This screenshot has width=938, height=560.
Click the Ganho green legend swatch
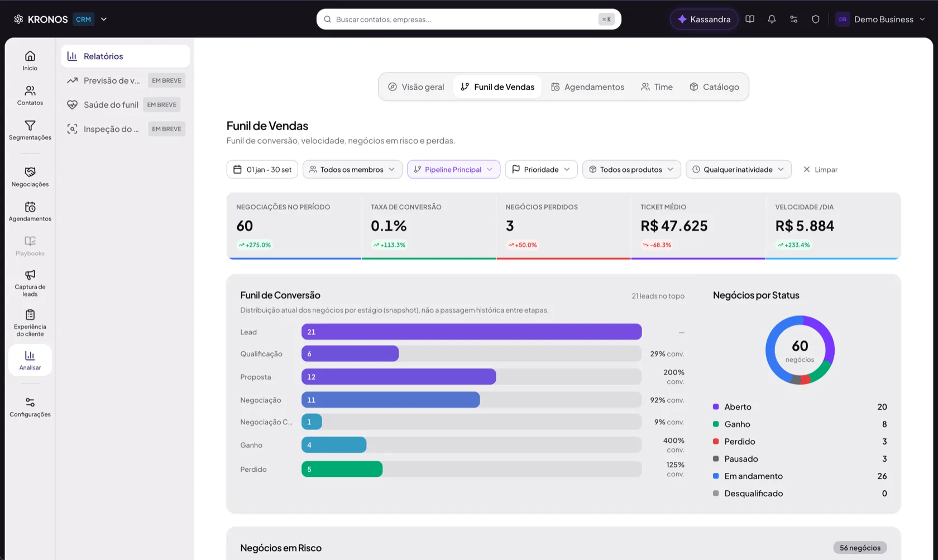click(716, 424)
